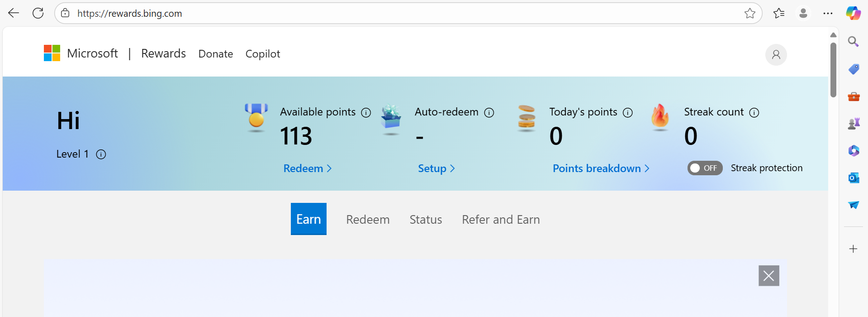The width and height of the screenshot is (868, 317).
Task: Switch to the Earn tab
Action: pos(308,219)
